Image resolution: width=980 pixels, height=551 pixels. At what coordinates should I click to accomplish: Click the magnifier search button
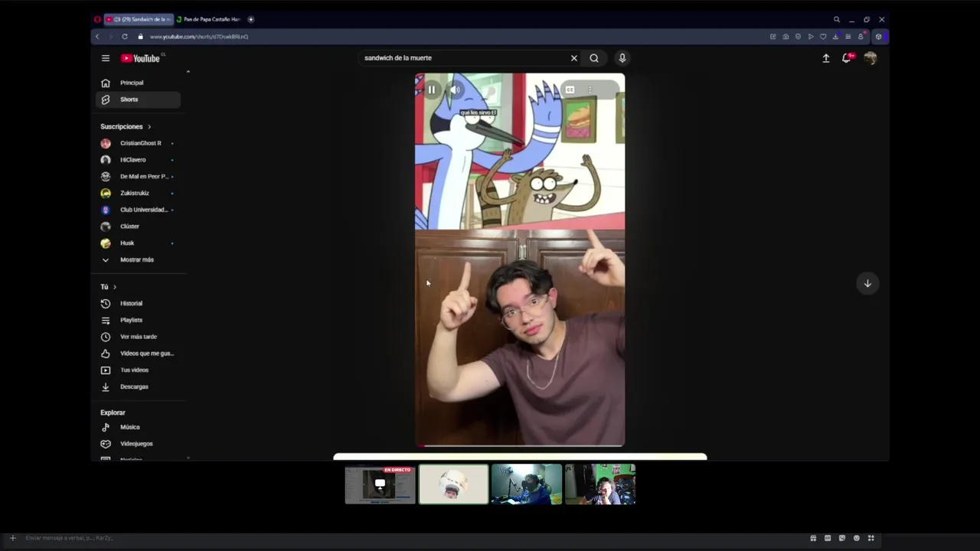click(x=594, y=58)
